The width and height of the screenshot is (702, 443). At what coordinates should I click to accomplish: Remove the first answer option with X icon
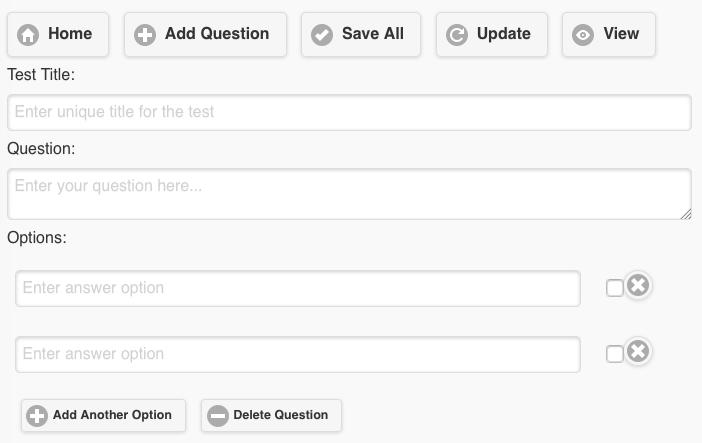(638, 285)
